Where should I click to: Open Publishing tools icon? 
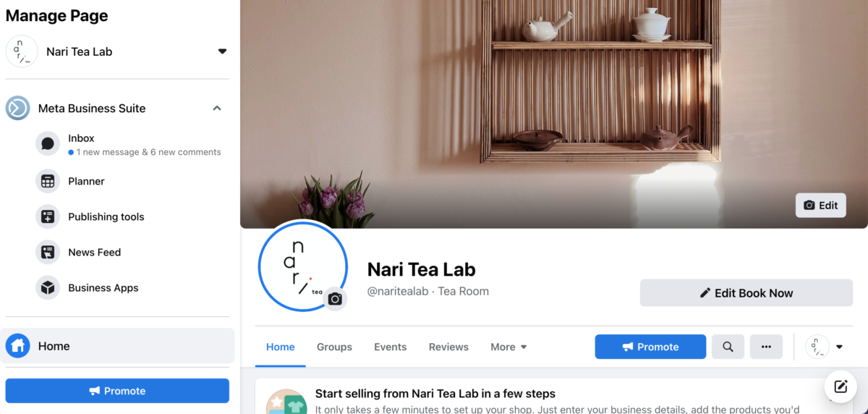48,217
